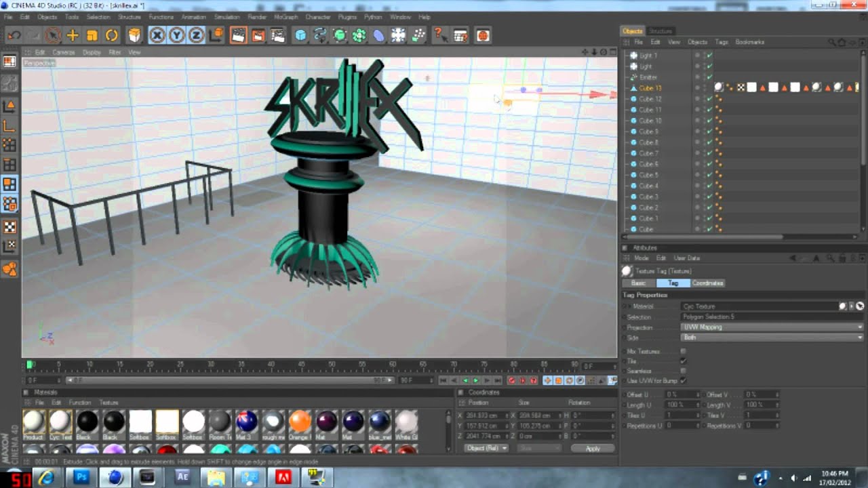868x488 pixels.
Task: Select the Move tool cross icon
Action: 73,35
